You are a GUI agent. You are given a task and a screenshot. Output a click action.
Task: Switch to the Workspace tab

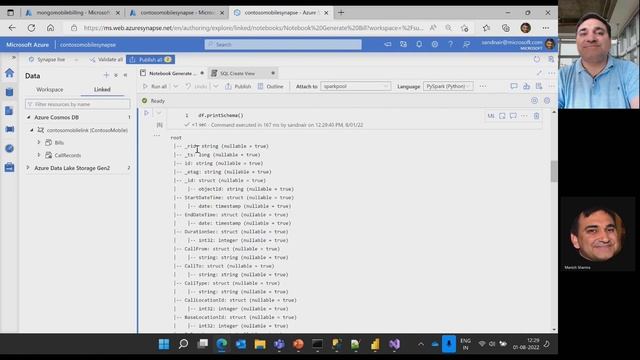click(50, 89)
